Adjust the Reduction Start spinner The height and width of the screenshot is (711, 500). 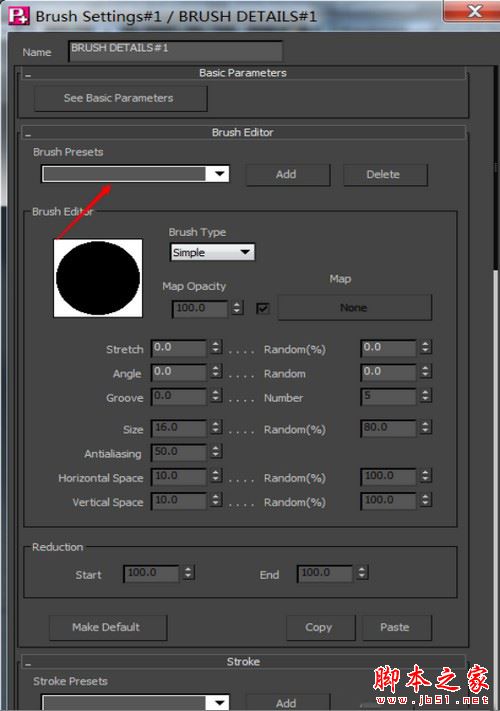click(x=189, y=573)
